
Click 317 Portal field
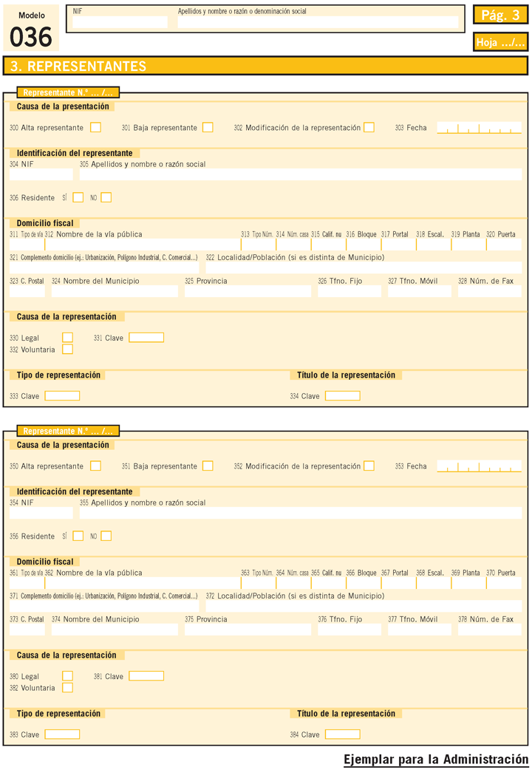pyautogui.click(x=398, y=245)
